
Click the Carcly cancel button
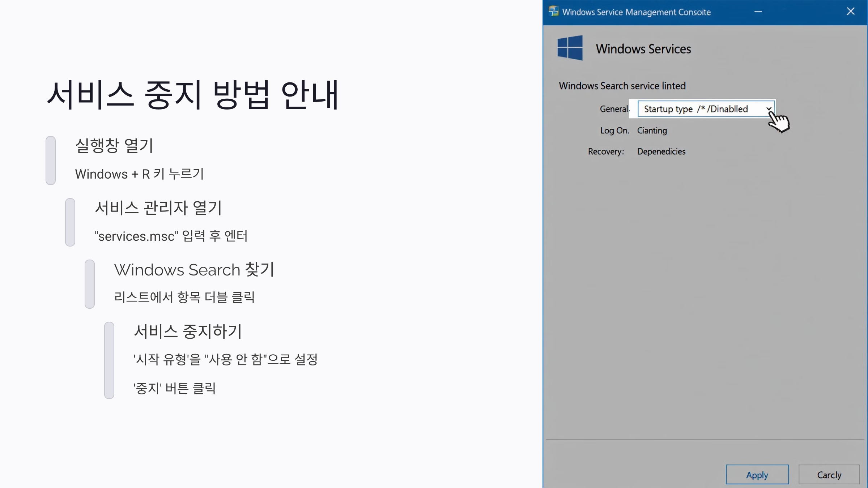click(829, 475)
